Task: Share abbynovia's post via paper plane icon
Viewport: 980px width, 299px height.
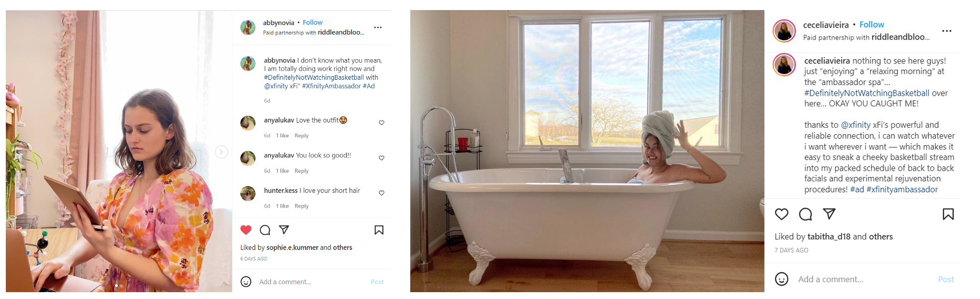Action: point(284,229)
